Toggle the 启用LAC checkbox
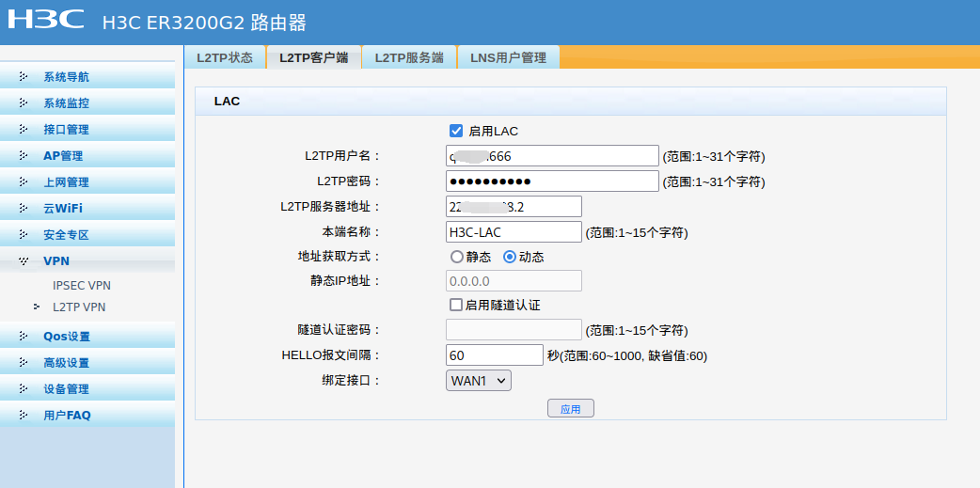The width and height of the screenshot is (980, 488). coord(455,131)
